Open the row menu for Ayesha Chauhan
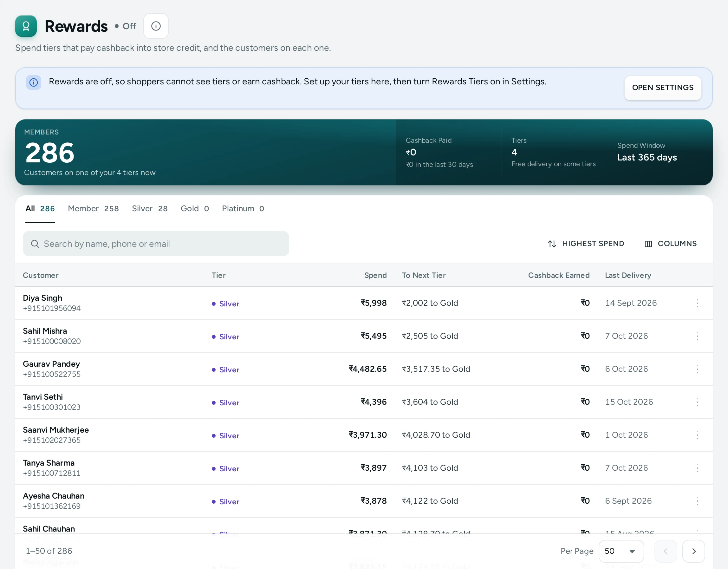This screenshot has width=728, height=569. pos(697,501)
